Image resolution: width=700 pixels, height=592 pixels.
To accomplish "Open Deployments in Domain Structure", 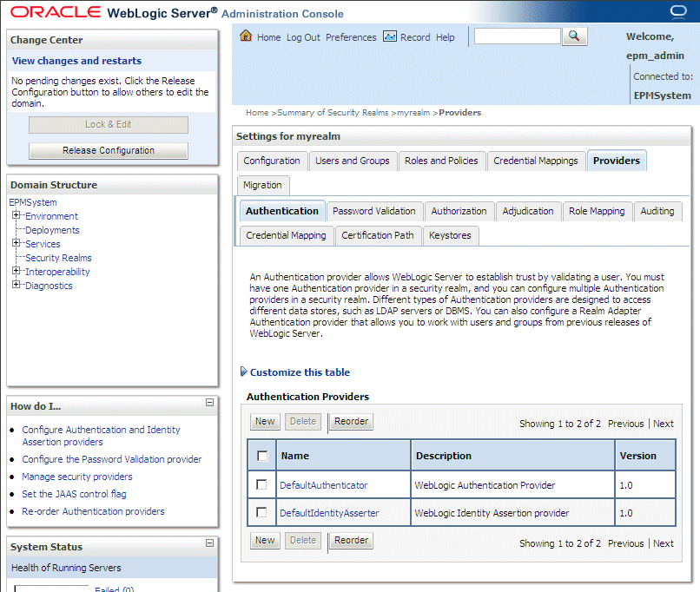I will 52,230.
